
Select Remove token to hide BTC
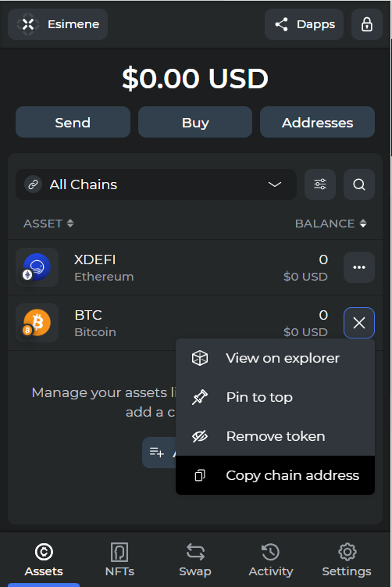(x=276, y=436)
